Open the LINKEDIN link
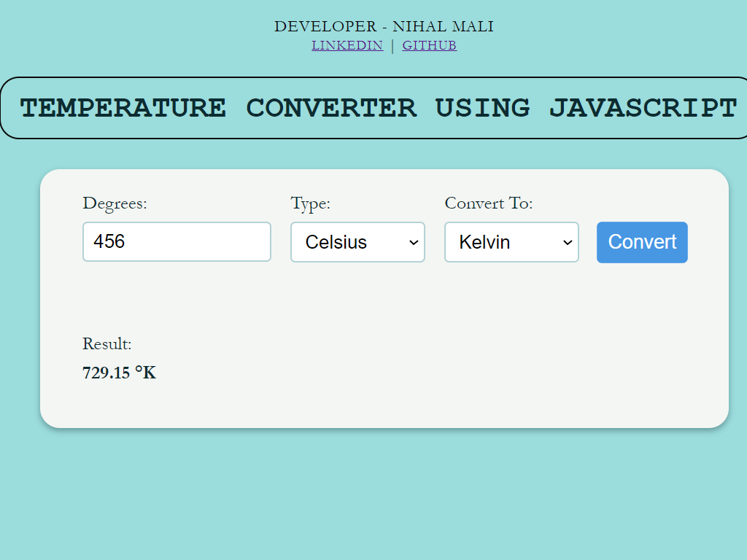This screenshot has width=747, height=560. point(347,45)
